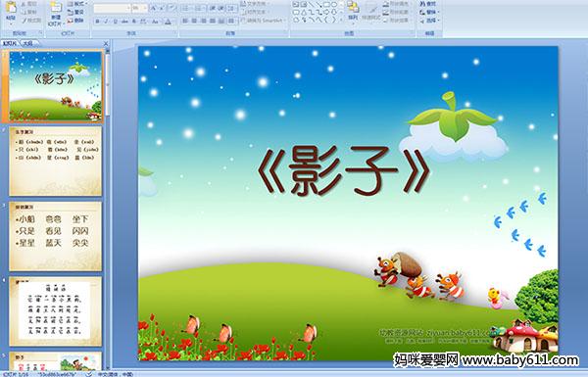Viewport: 588px width, 377px height.
Task: Toggle Bold formatting
Action: click(x=97, y=22)
